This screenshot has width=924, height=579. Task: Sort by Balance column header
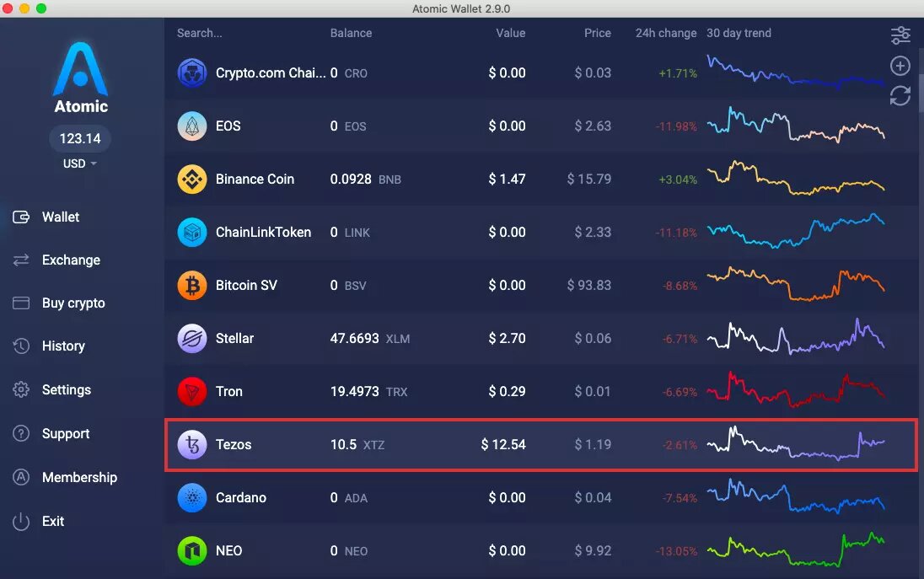[351, 33]
